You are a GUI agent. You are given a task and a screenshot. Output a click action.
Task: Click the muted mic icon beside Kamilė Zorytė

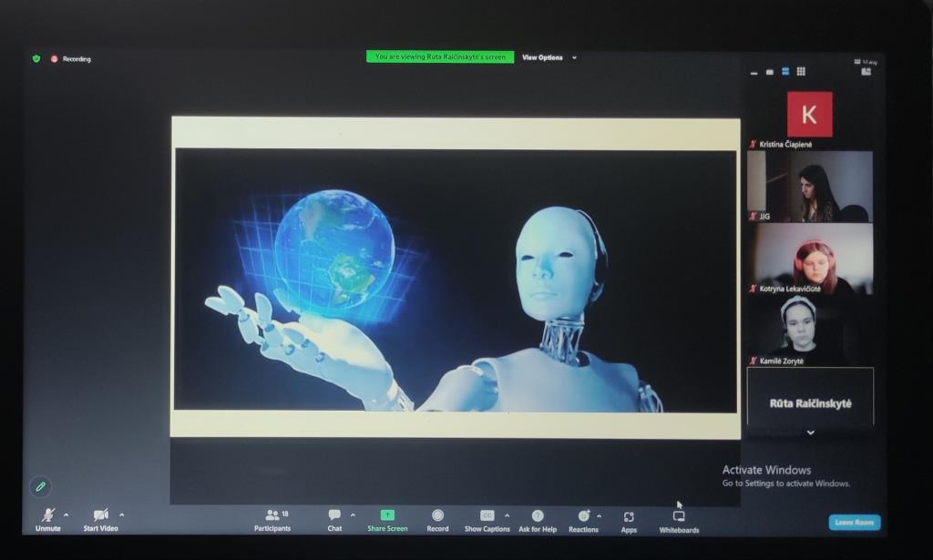tap(753, 361)
